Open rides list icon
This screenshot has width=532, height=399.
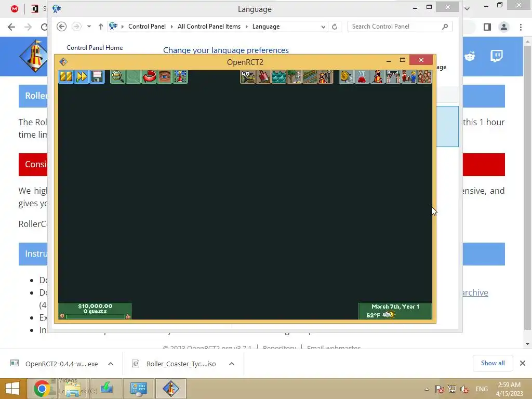[x=378, y=77]
